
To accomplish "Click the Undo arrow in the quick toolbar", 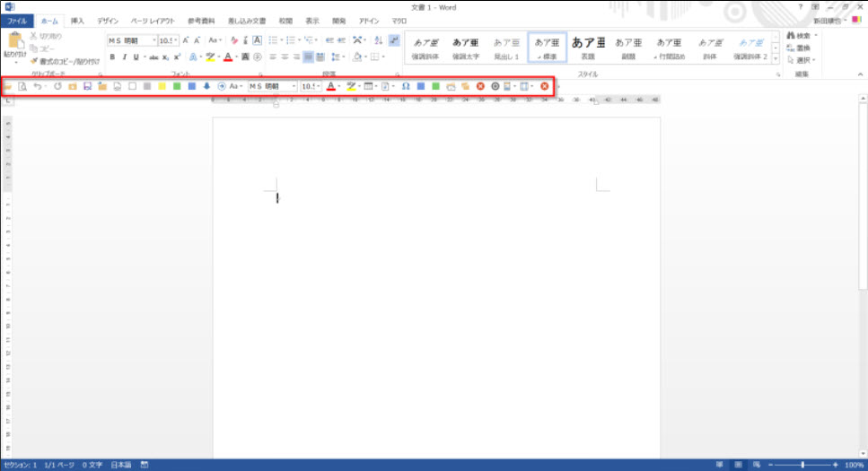I will point(38,86).
